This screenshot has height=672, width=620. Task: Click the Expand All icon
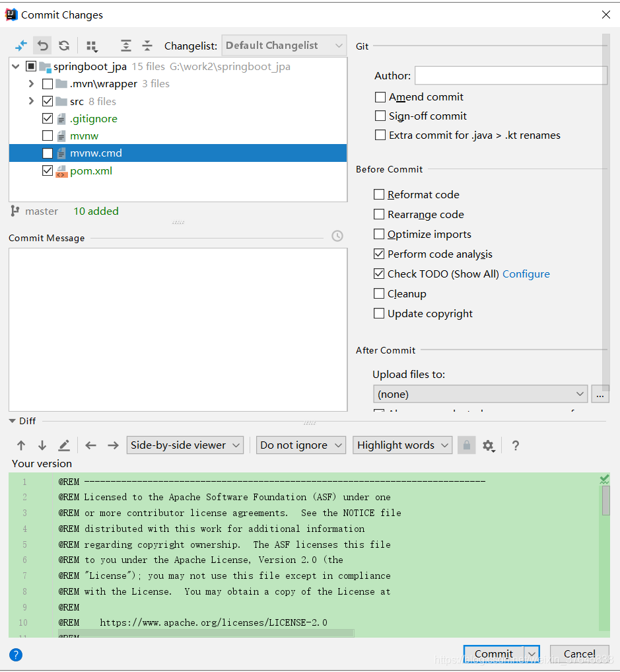point(126,46)
